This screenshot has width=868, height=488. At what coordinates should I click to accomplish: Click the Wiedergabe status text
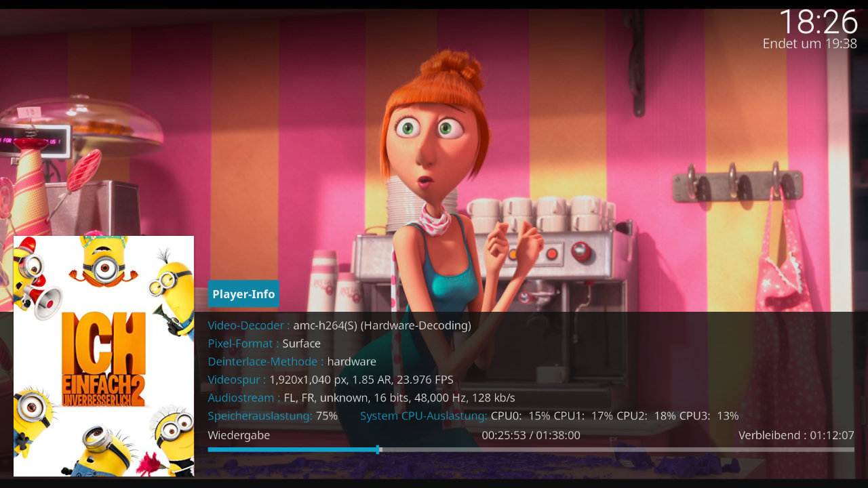pyautogui.click(x=239, y=435)
